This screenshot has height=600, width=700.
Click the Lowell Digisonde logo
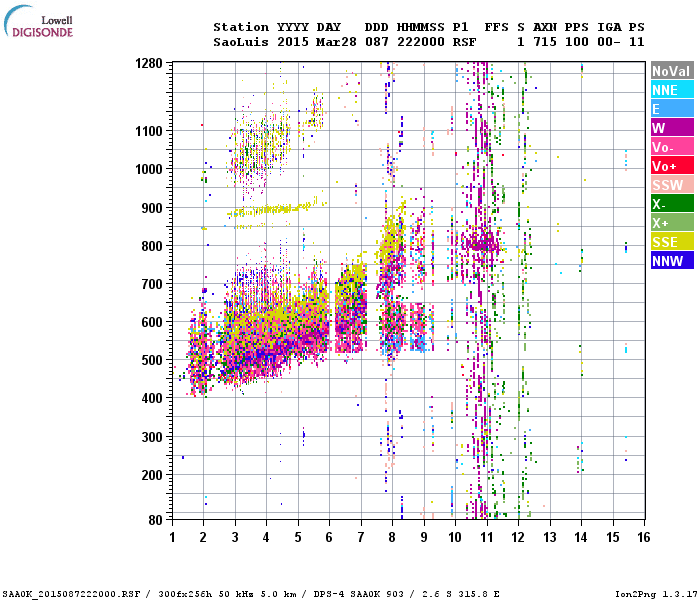[x=38, y=21]
